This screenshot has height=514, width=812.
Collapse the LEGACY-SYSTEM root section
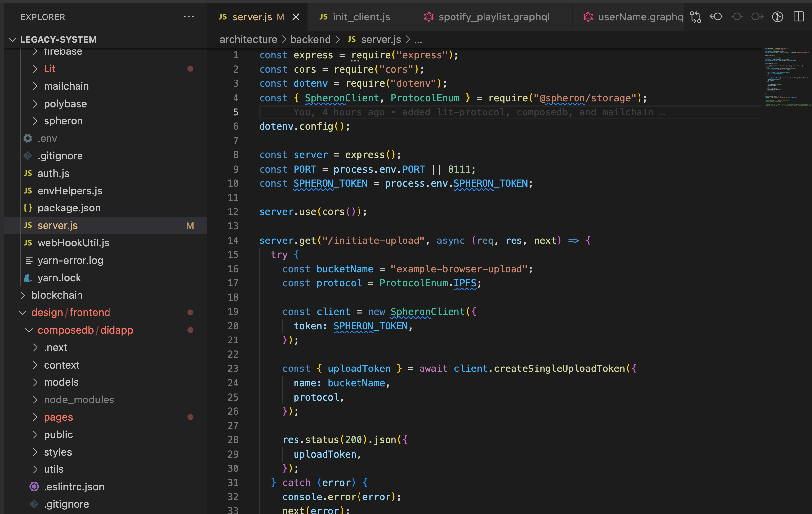[13, 40]
